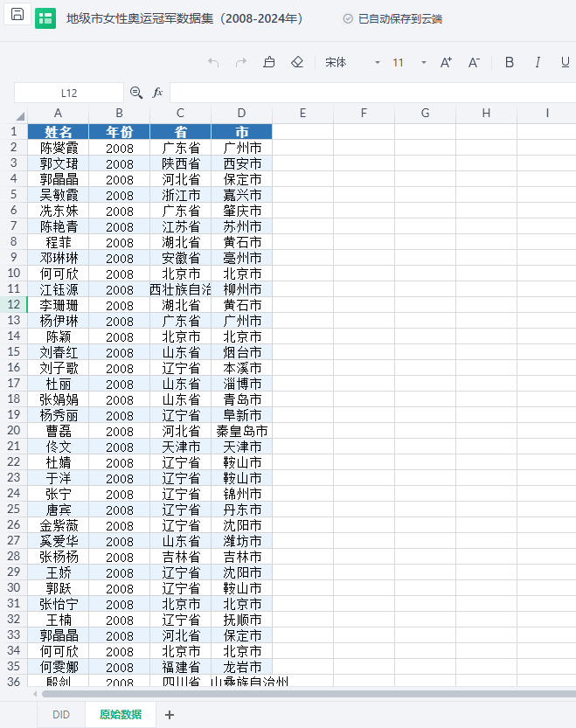This screenshot has width=576, height=728.
Task: Click the clear formatting eraser icon
Action: click(297, 62)
